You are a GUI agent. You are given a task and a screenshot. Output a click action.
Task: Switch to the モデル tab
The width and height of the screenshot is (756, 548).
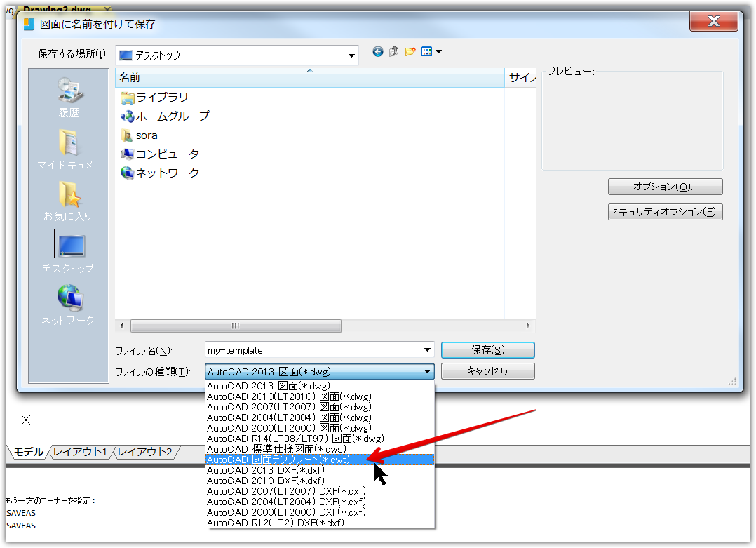coord(29,452)
